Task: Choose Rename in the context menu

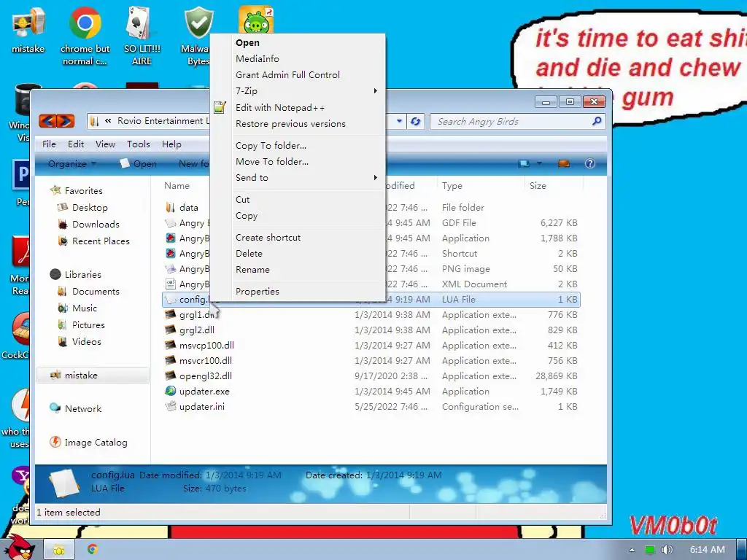Action: [x=298, y=270]
